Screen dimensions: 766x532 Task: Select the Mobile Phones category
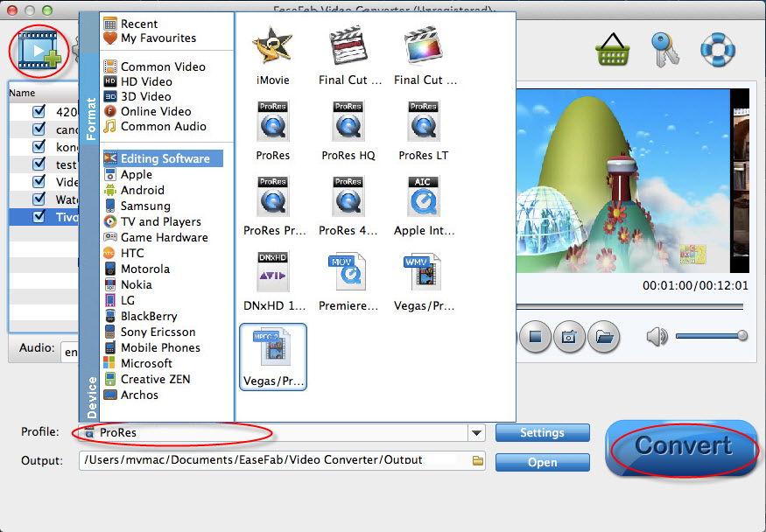point(152,347)
